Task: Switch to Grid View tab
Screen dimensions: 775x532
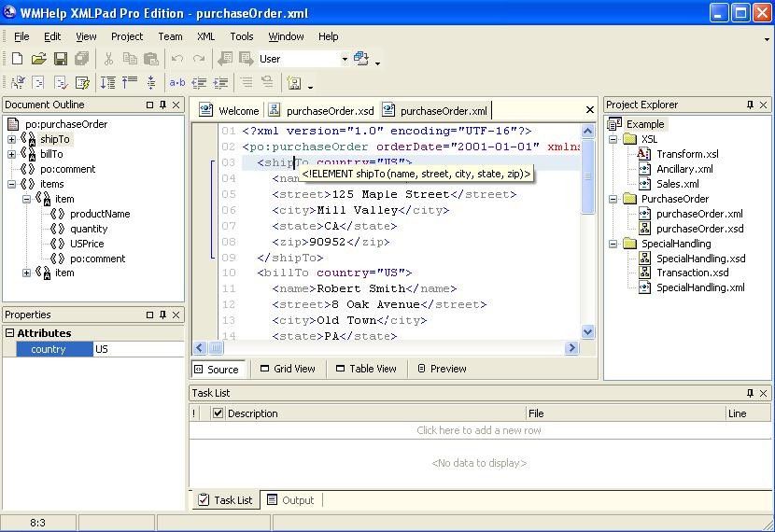Action: pos(288,369)
